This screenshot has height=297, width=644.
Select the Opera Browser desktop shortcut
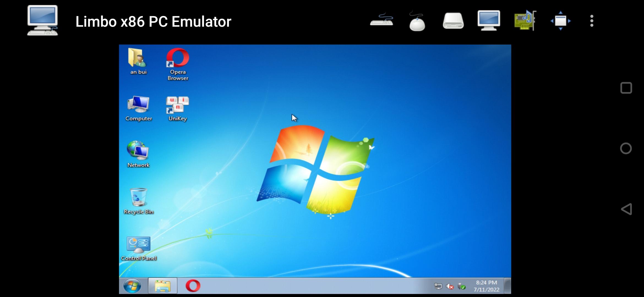point(178,64)
